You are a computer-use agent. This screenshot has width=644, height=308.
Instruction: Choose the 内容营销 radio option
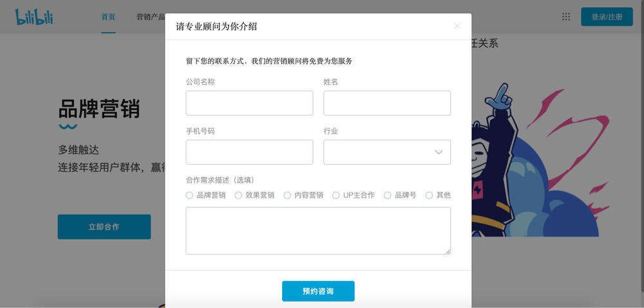tap(287, 195)
